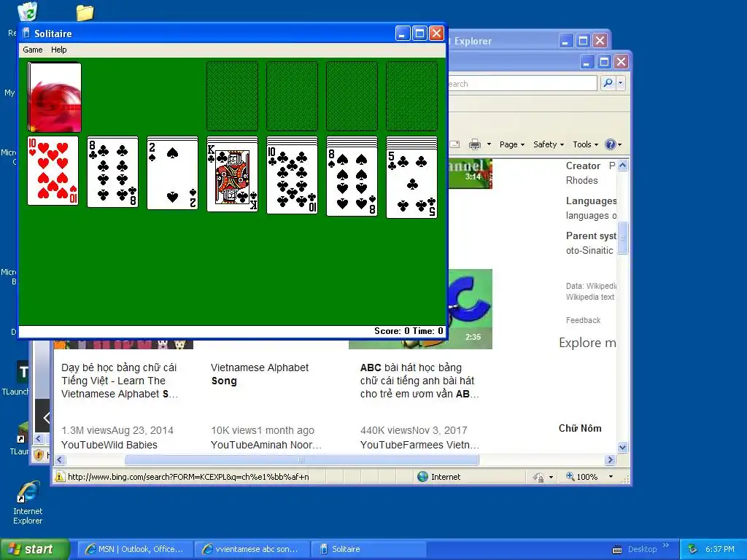Click horizontal scrollbar right arrow in IE
The height and width of the screenshot is (560, 747).
[611, 459]
